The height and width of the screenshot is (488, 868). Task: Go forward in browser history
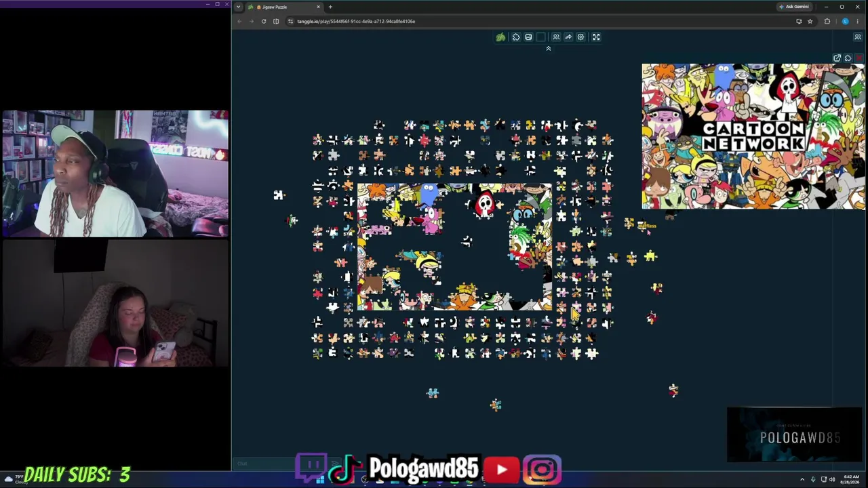(x=252, y=21)
